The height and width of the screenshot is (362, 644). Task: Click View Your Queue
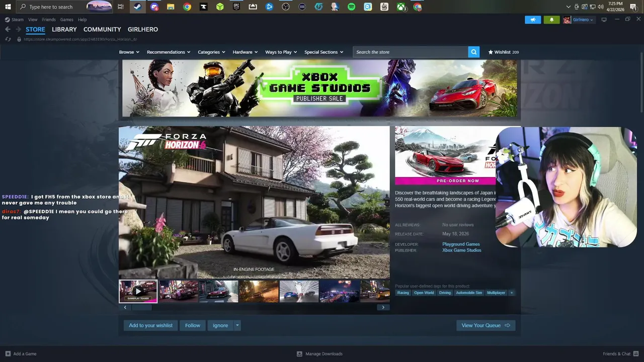point(486,325)
